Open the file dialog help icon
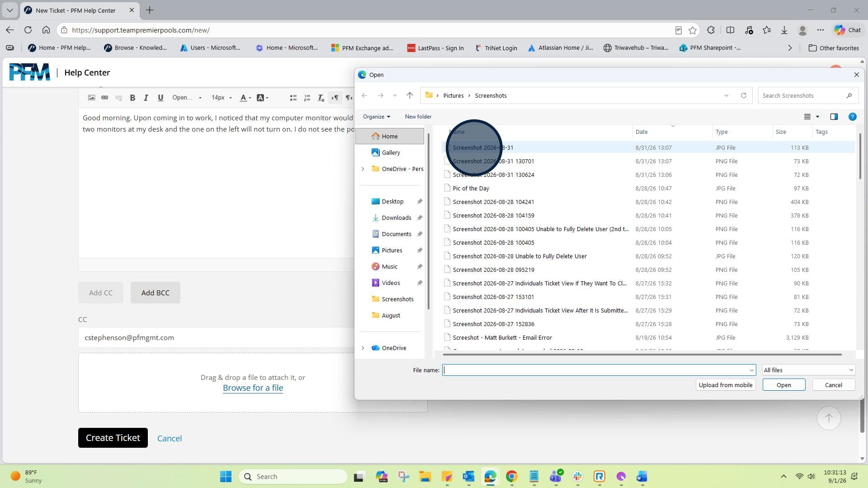Image resolution: width=868 pixels, height=488 pixels. (852, 117)
